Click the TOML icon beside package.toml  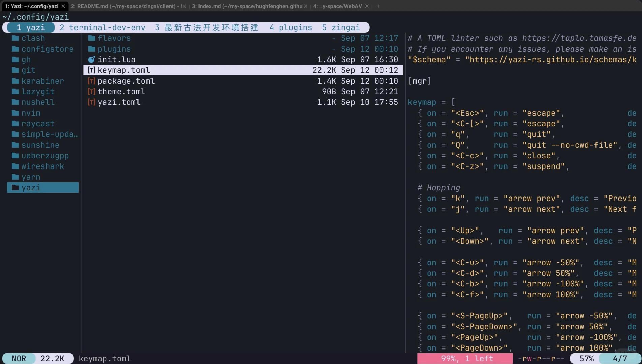[91, 81]
